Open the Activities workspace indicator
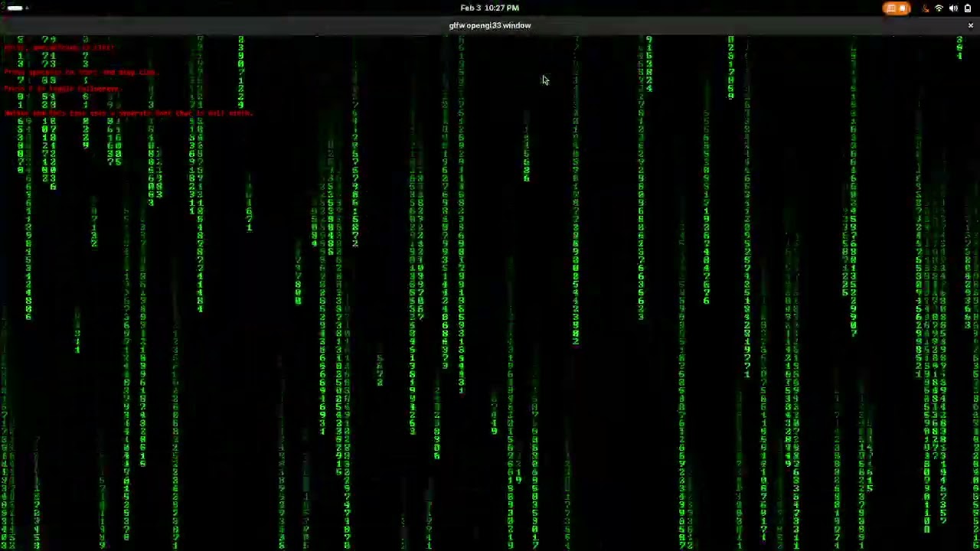The image size is (980, 551). click(x=18, y=8)
